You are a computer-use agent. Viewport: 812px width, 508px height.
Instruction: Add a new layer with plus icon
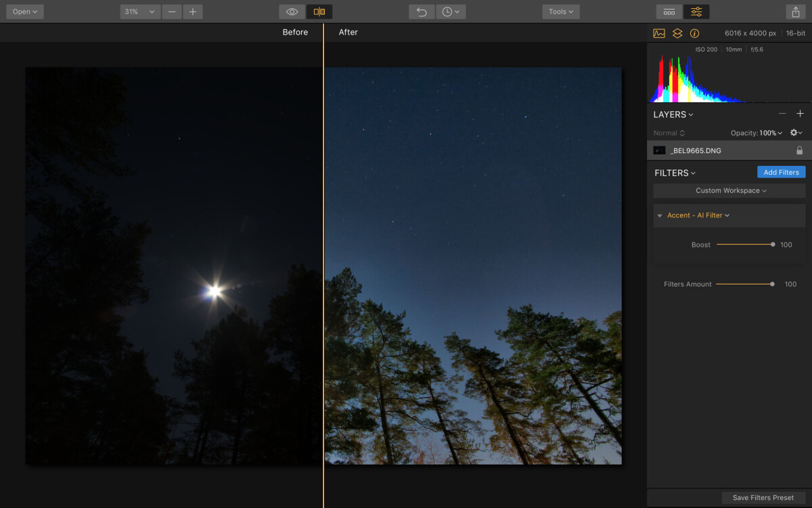point(800,114)
